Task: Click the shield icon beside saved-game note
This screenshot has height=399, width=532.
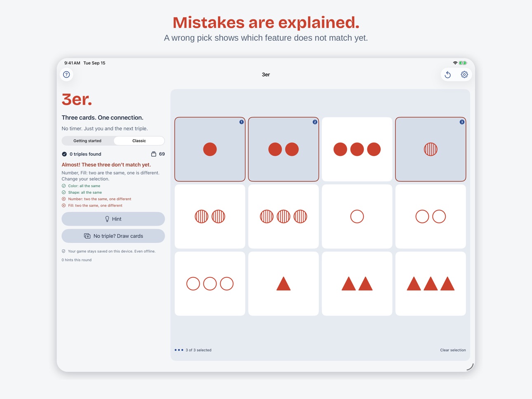Action: [x=64, y=251]
